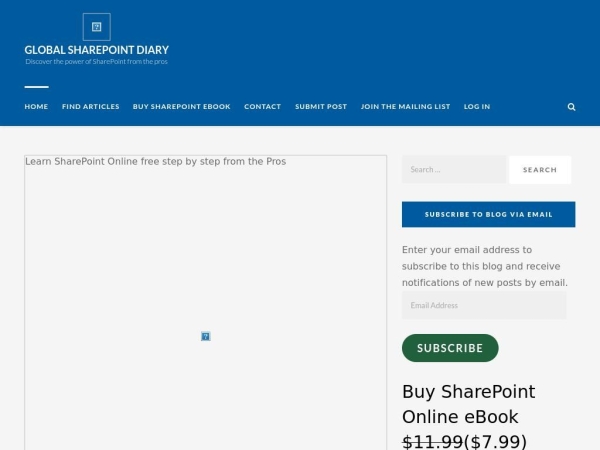Click the green SUBSCRIBE button
The image size is (600, 450).
450,348
